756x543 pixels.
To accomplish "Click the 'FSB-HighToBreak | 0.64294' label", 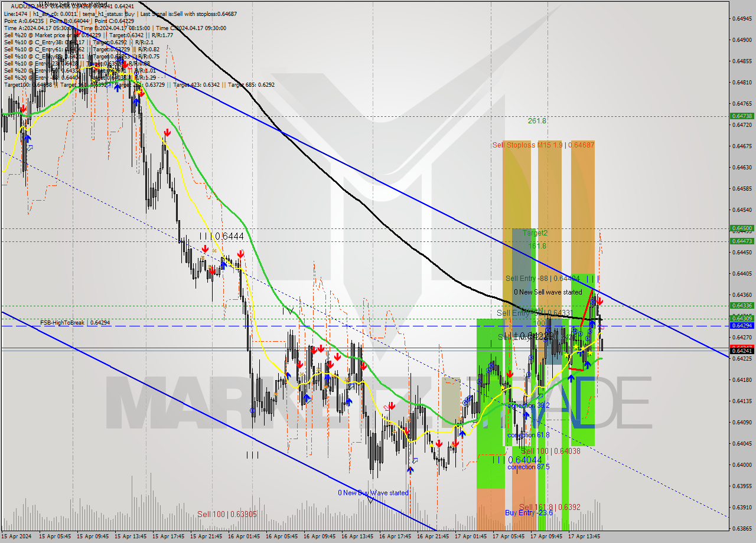I will click(x=75, y=322).
